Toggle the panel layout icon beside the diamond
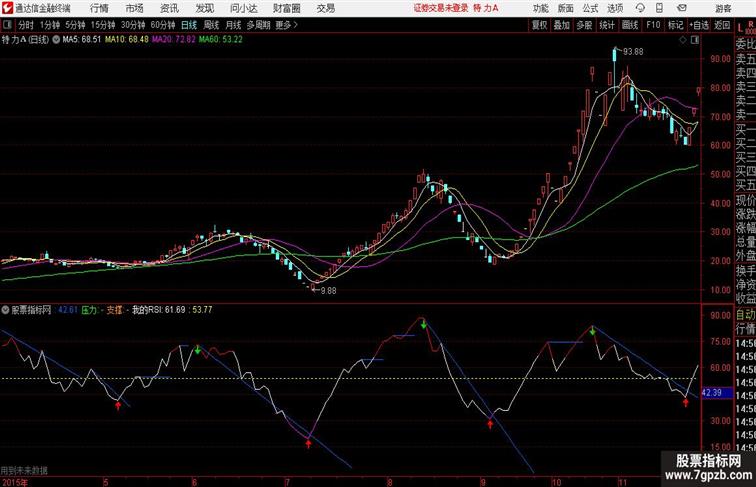Image resolution: width=756 pixels, height=487 pixels. click(x=695, y=40)
